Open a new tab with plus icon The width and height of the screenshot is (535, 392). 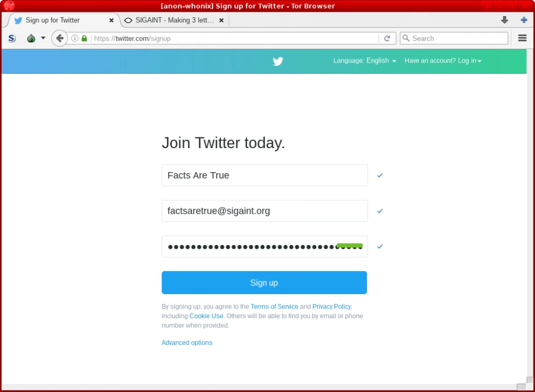click(x=524, y=20)
